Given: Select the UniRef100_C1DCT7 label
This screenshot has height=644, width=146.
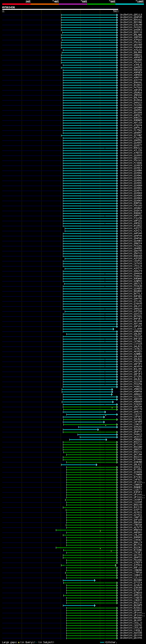Looking at the screenshot, I should [131, 490].
